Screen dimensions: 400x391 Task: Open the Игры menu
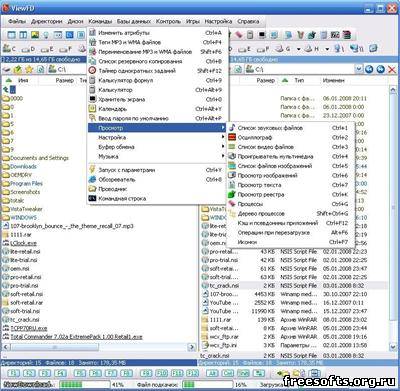click(x=193, y=21)
